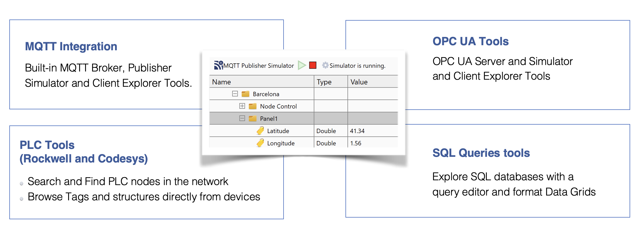
Task: Click the MQTT Integration heading
Action: 71,46
